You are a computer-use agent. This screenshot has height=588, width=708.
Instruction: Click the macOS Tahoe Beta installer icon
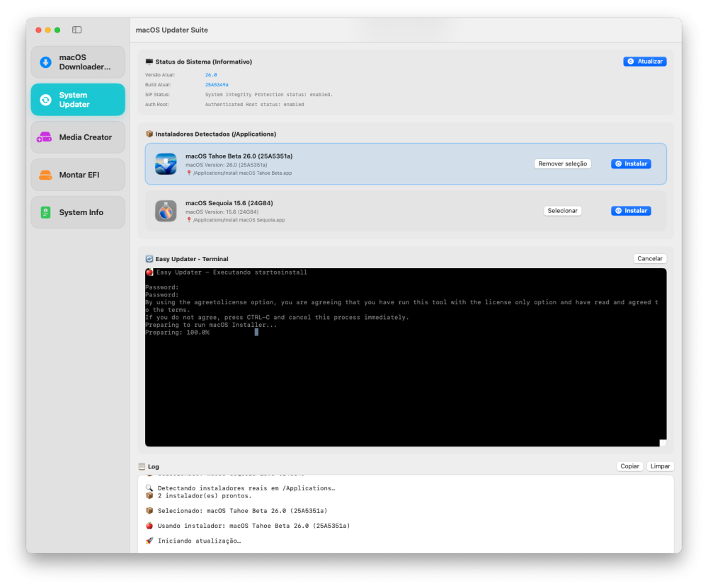pos(166,164)
